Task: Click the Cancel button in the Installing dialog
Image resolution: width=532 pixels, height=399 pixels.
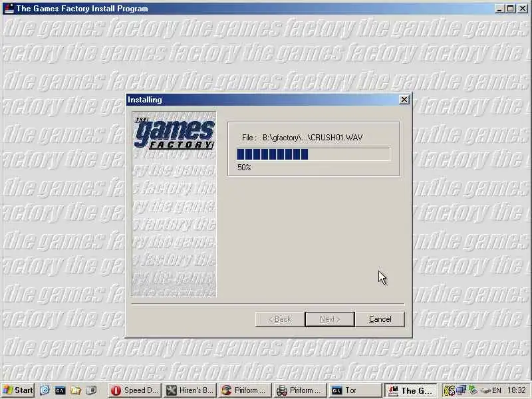Action: 380,319
